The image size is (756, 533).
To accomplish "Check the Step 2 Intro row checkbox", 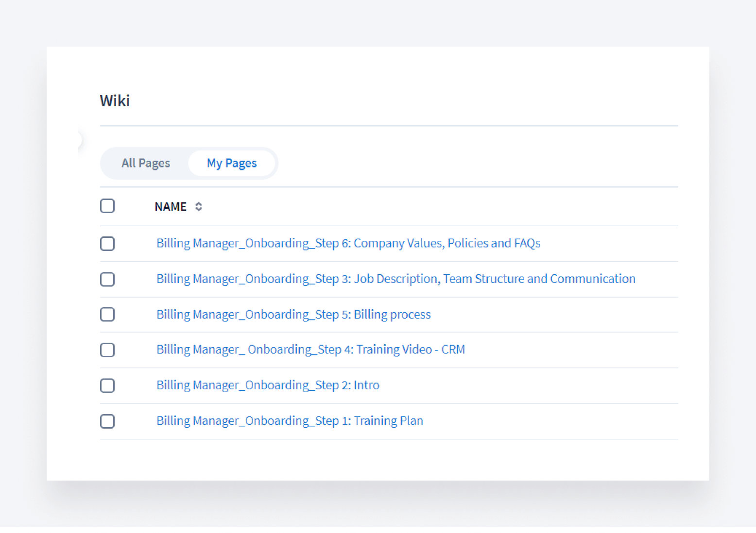I will (107, 385).
